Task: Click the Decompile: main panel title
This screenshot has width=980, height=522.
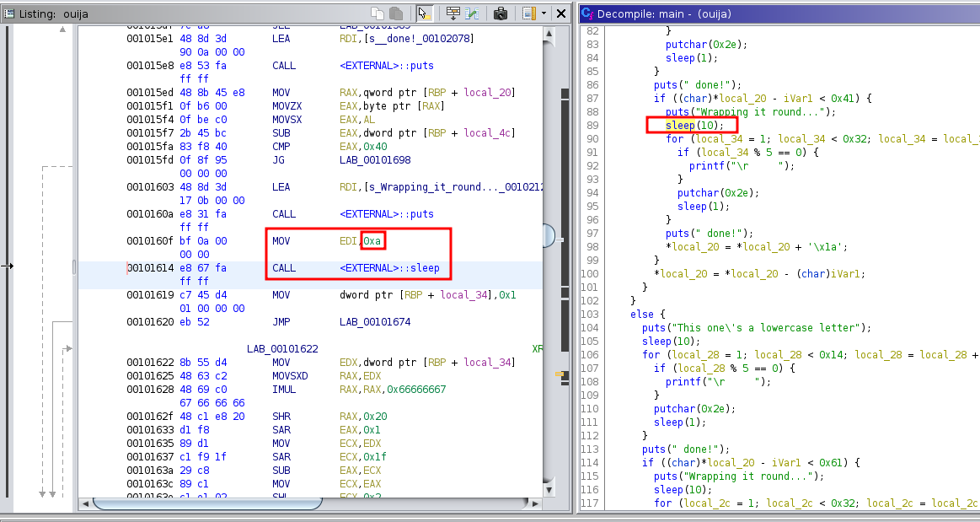Action: [x=667, y=13]
